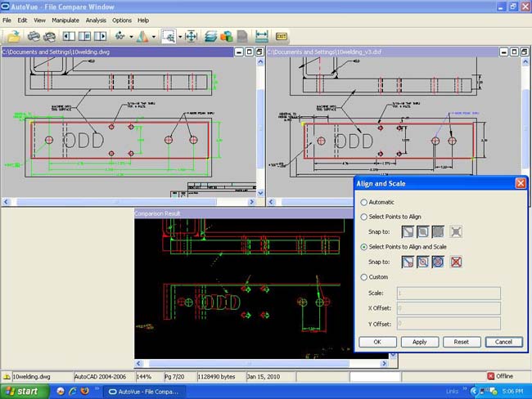Image resolution: width=532 pixels, height=399 pixels.
Task: Select the Automatic radio option
Action: (363, 202)
